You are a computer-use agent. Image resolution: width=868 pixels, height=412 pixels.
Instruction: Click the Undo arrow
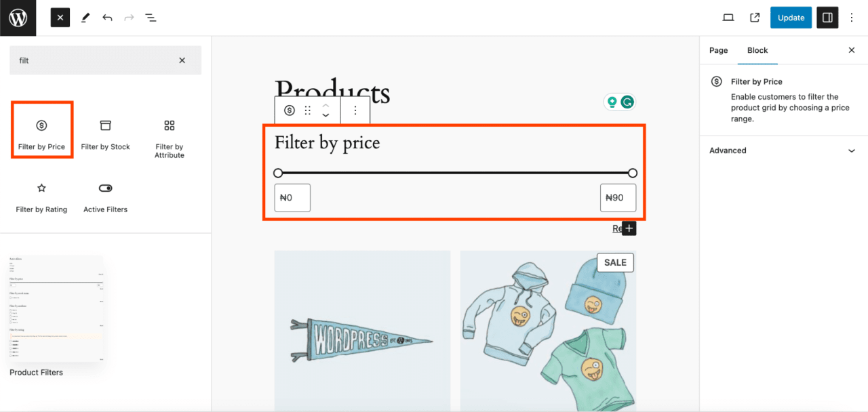click(107, 18)
